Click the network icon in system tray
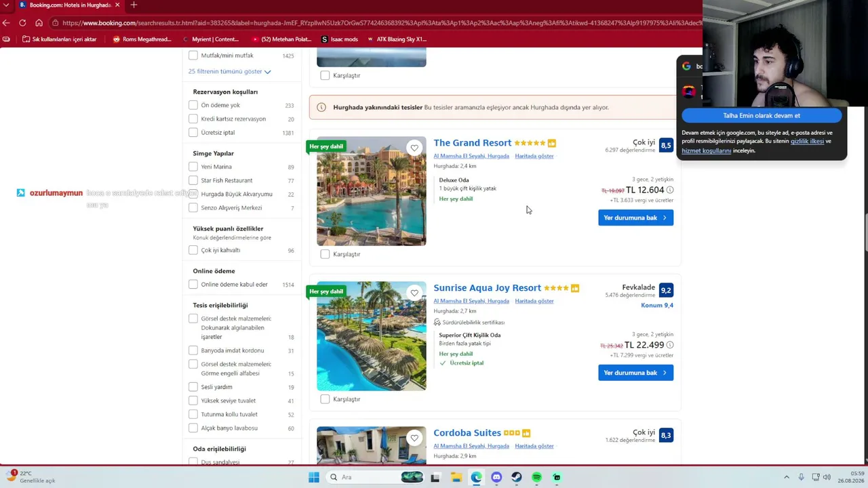The height and width of the screenshot is (488, 868). pyautogui.click(x=815, y=477)
